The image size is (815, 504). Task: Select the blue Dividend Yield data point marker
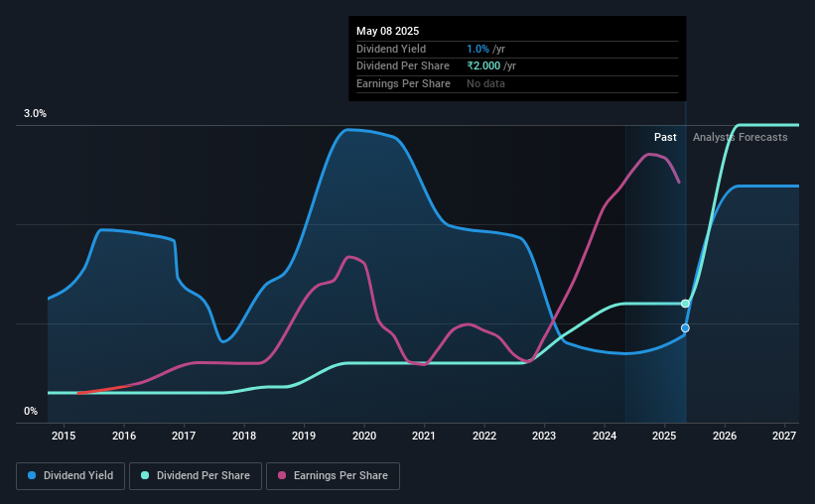click(685, 327)
